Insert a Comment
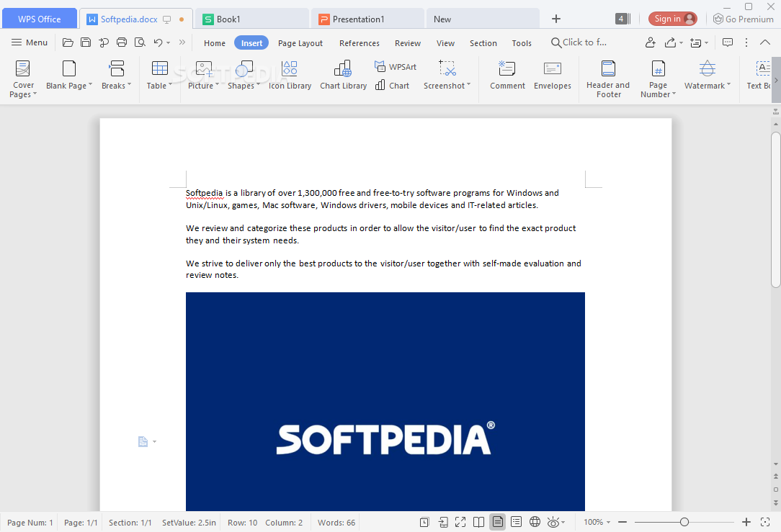This screenshot has height=532, width=781. 507,75
